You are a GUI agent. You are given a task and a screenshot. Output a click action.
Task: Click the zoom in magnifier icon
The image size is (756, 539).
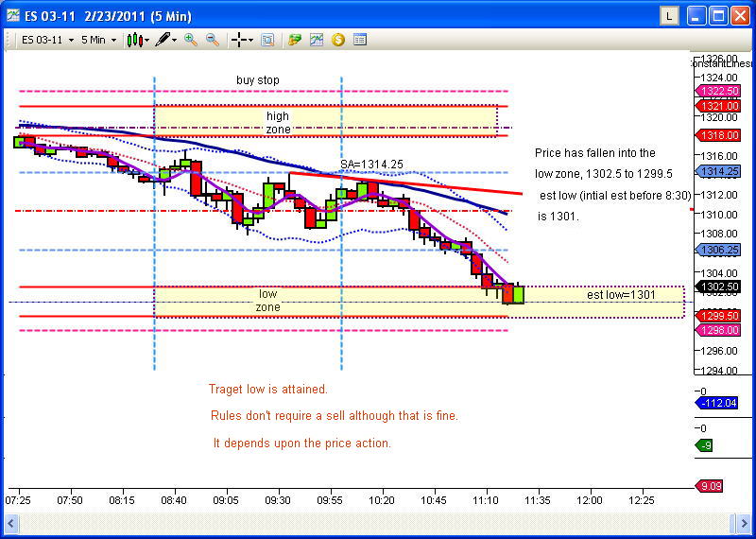(191, 40)
